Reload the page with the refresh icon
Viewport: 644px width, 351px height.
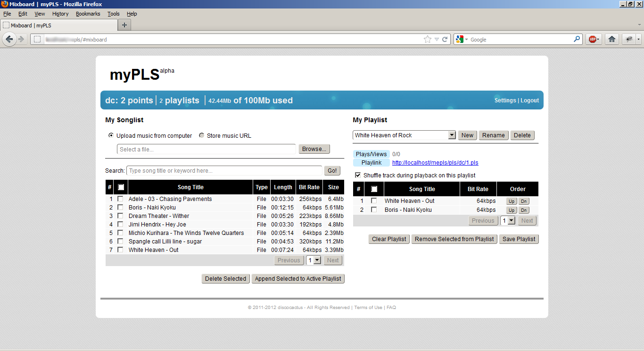pyautogui.click(x=444, y=39)
